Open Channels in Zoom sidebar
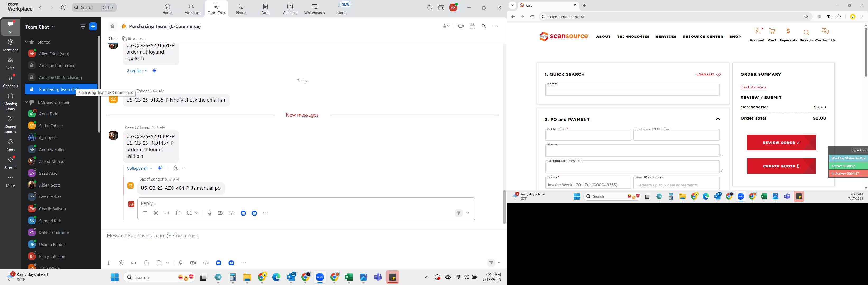The image size is (868, 285). [x=11, y=81]
